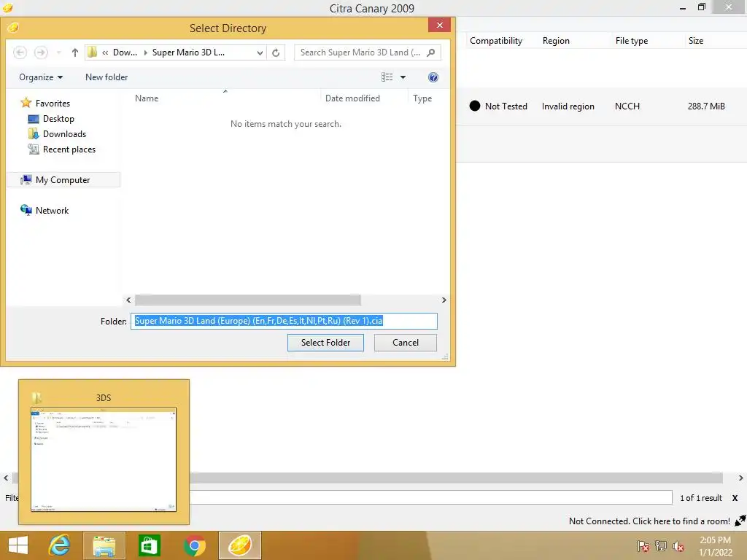Click the Select Folder button

(x=325, y=343)
